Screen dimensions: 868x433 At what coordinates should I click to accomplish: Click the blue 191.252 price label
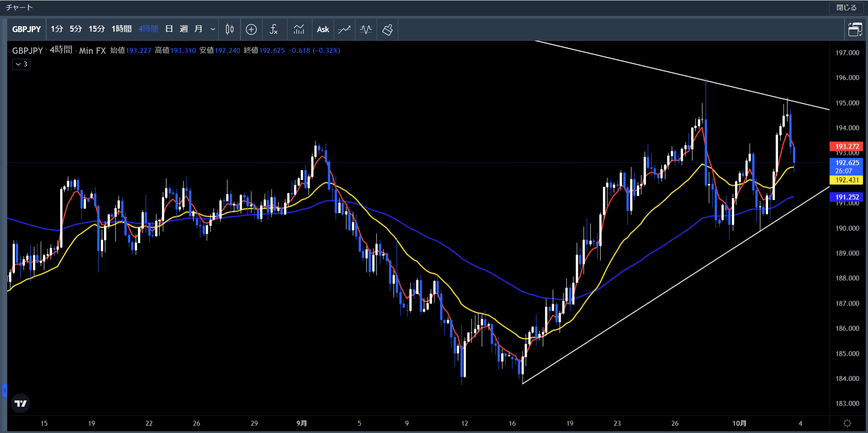pyautogui.click(x=846, y=197)
